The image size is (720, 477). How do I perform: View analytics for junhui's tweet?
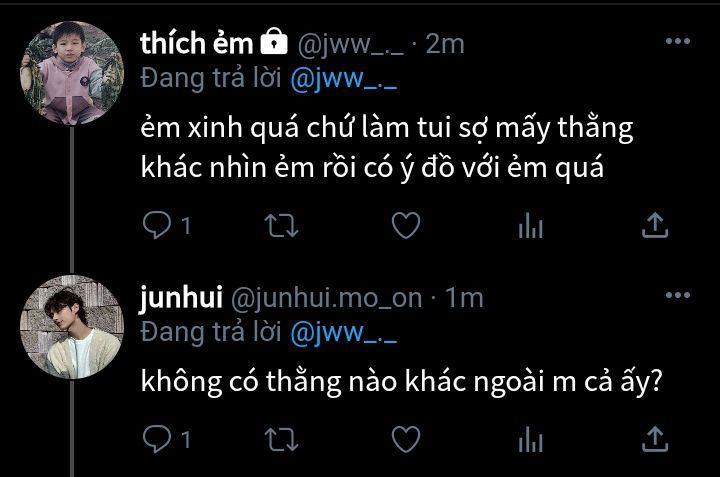[530, 439]
